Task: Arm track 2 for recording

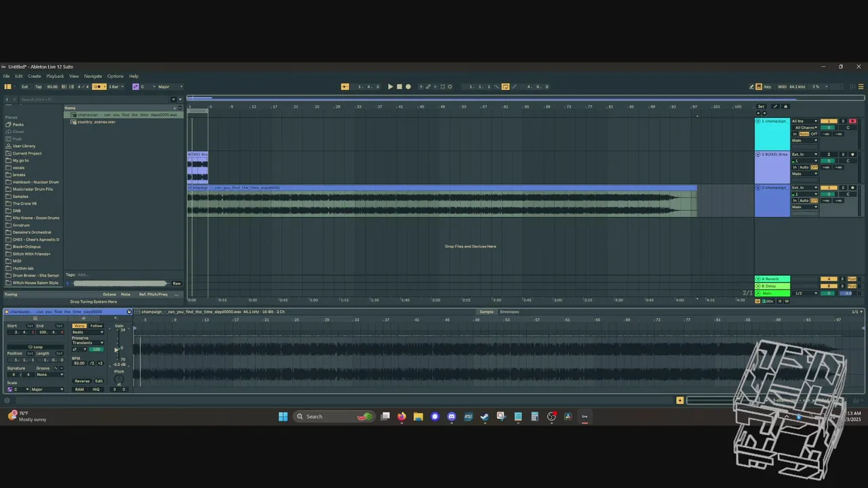Action: pos(852,155)
